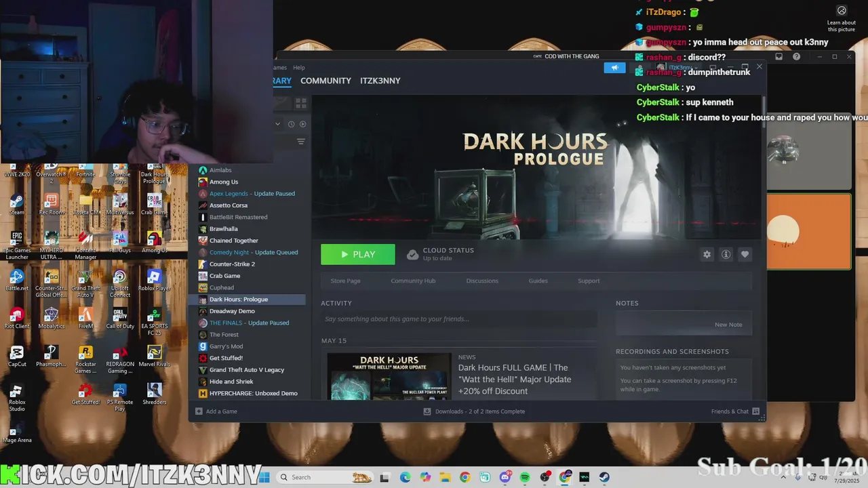The height and width of the screenshot is (488, 868).
Task: Open Roblox Studio desktop icon
Action: click(x=17, y=397)
